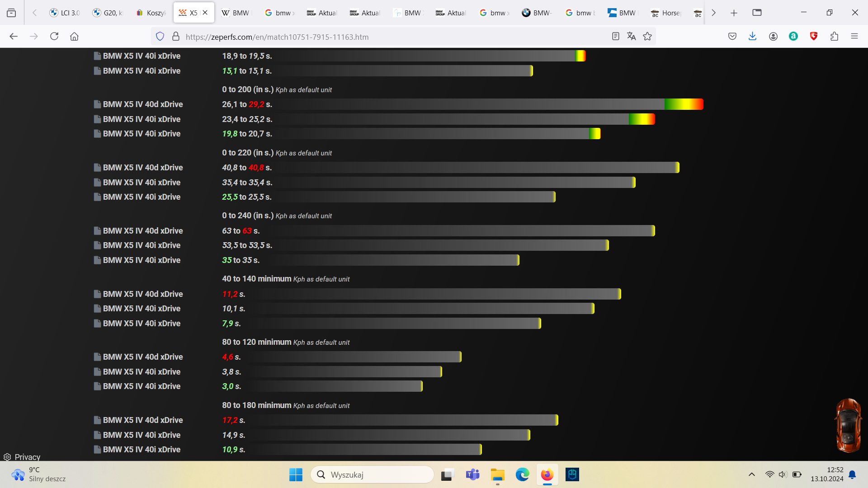868x488 pixels.
Task: Open 40d xDrive link with 17,2 s
Action: pyautogui.click(x=143, y=420)
